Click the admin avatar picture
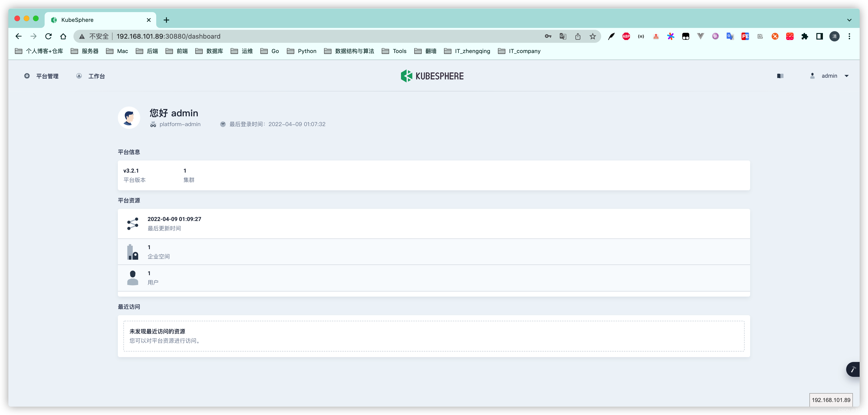The width and height of the screenshot is (868, 415). click(129, 118)
